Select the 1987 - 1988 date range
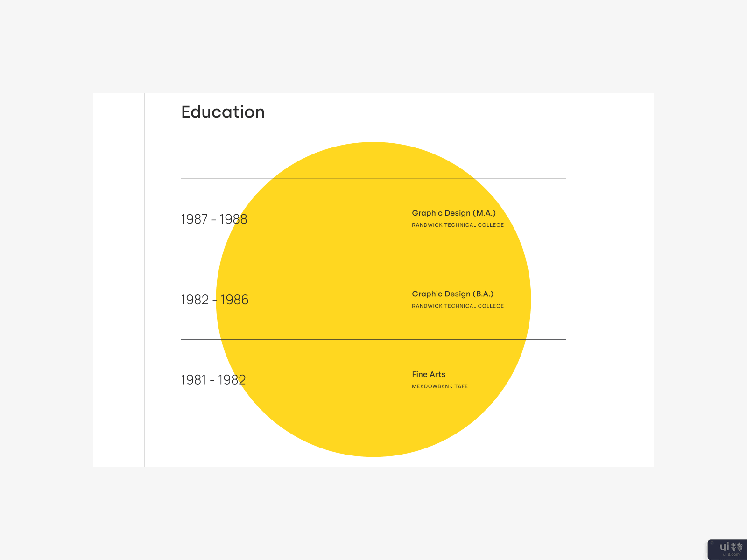747x560 pixels. (x=214, y=219)
